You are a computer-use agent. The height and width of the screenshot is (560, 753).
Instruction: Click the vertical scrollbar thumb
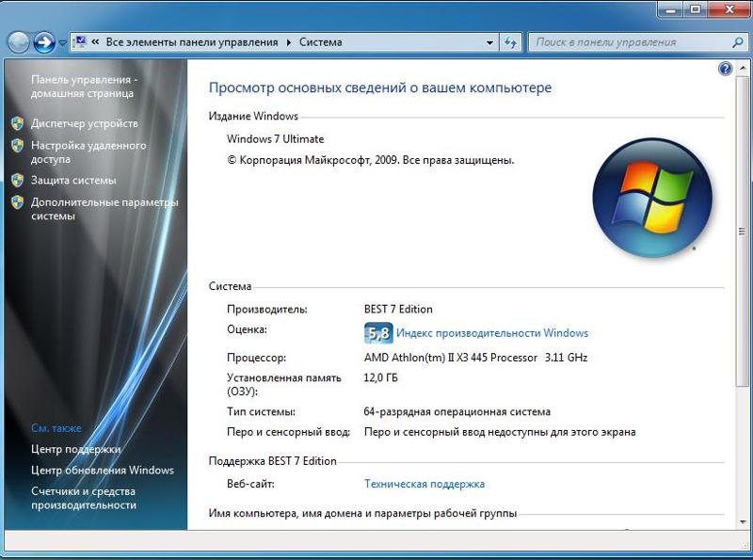[x=743, y=231]
